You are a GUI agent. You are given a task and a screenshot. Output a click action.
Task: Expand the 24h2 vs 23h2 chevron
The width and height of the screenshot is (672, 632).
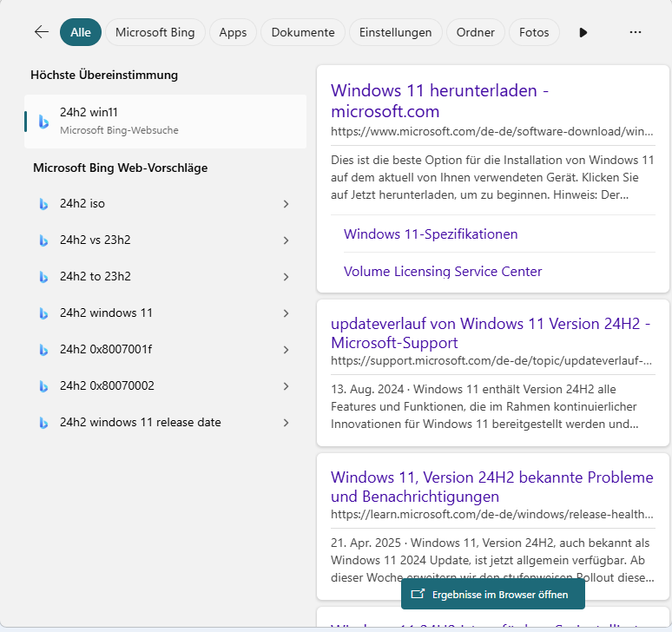(x=287, y=240)
